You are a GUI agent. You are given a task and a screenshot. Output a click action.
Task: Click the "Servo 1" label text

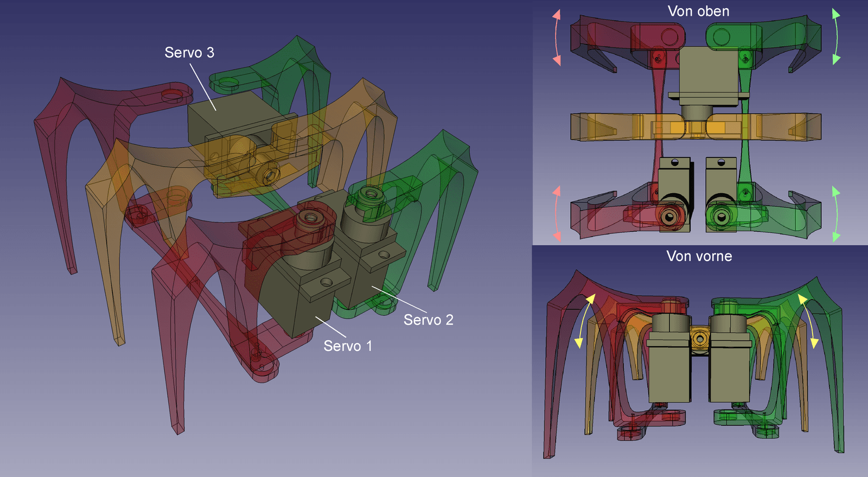click(348, 346)
